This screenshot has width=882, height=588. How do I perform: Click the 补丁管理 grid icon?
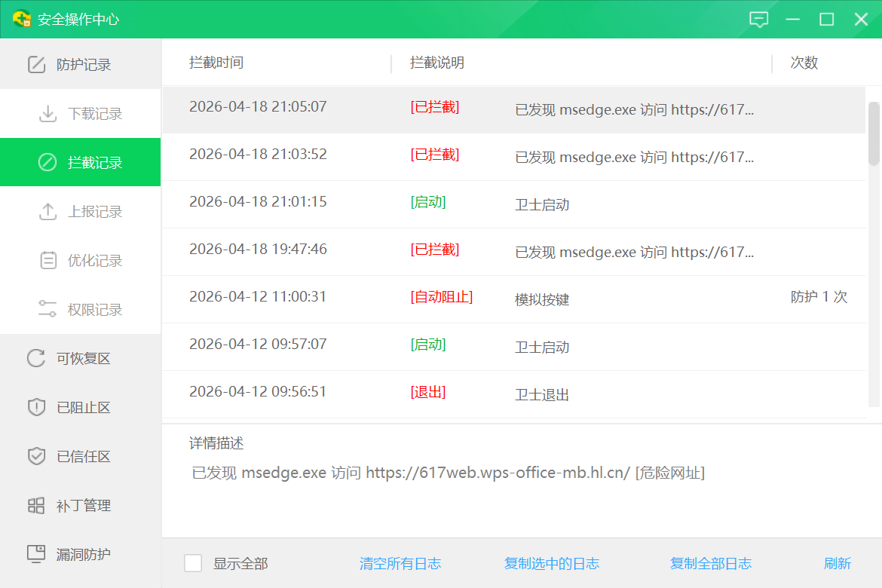pyautogui.click(x=36, y=505)
